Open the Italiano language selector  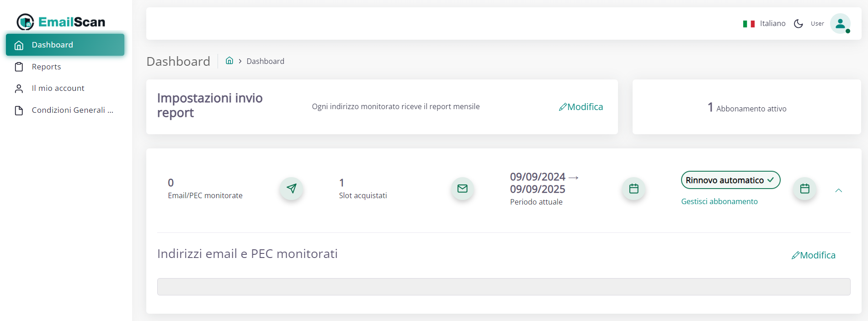[x=764, y=24]
